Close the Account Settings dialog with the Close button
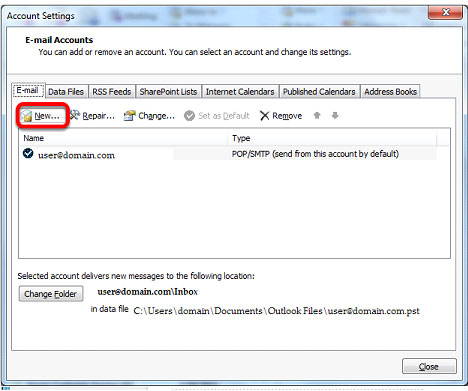Screen dimensions: 468x391 [429, 367]
